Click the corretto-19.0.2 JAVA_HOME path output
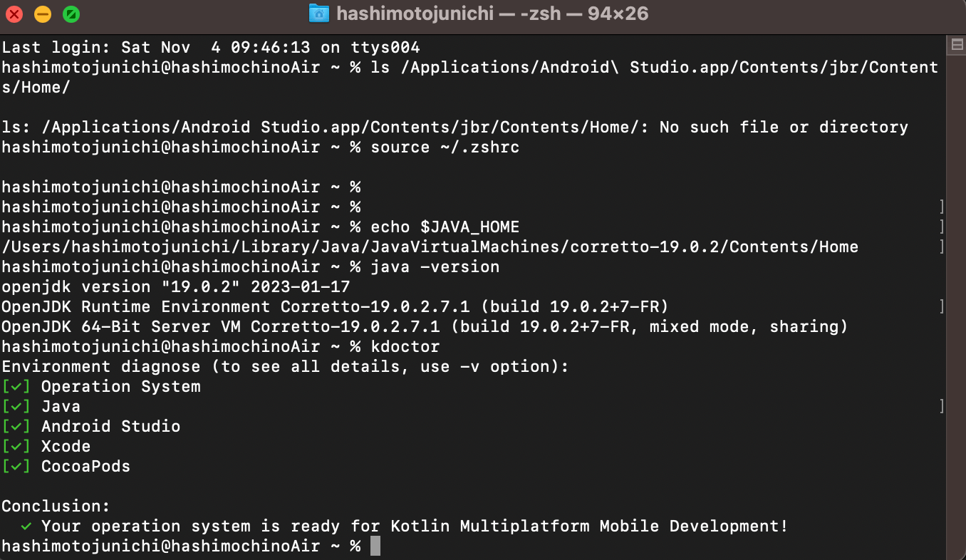966x560 pixels. point(430,247)
